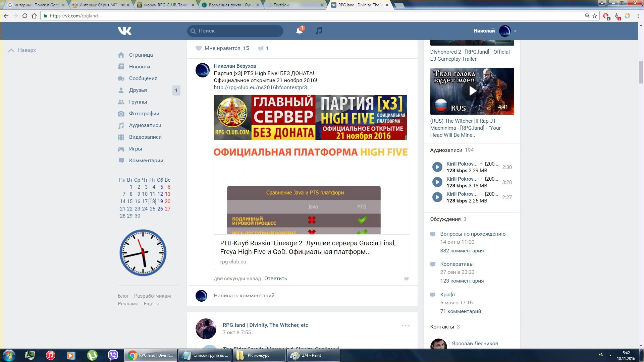The height and width of the screenshot is (362, 644).
Task: Open the rpg-club.eu contest link
Action: pos(260,87)
